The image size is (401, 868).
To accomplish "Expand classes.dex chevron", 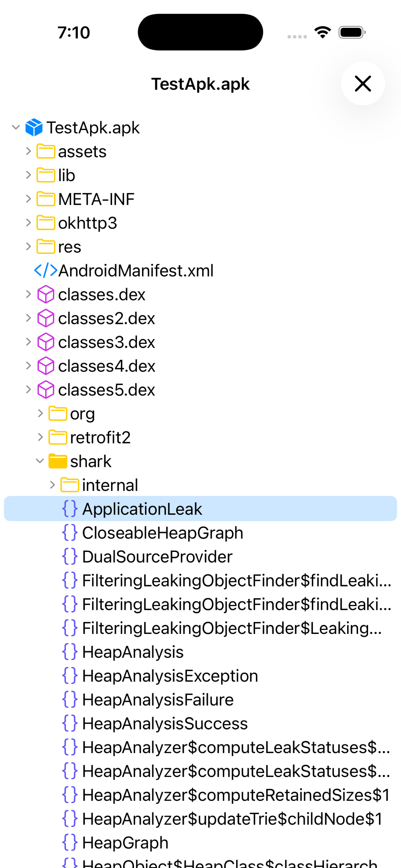I will click(x=28, y=294).
